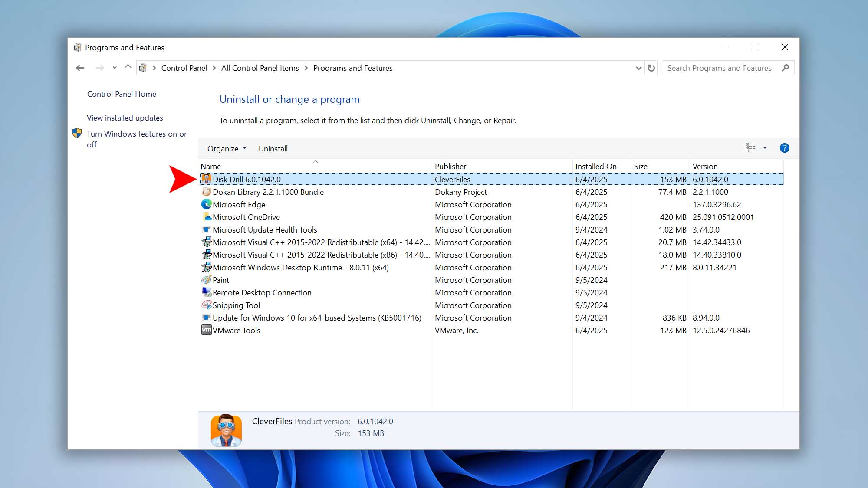Image resolution: width=868 pixels, height=488 pixels.
Task: Click the 836 KB size cell
Action: click(674, 318)
